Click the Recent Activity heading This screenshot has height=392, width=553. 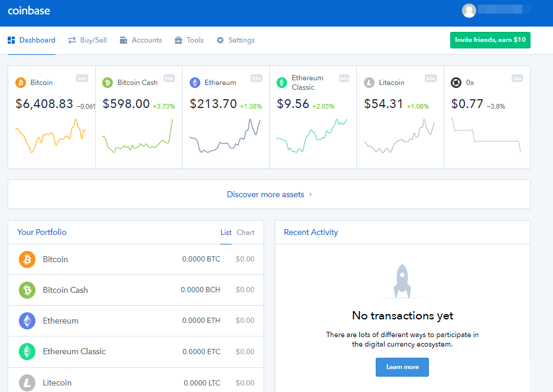pyautogui.click(x=311, y=233)
